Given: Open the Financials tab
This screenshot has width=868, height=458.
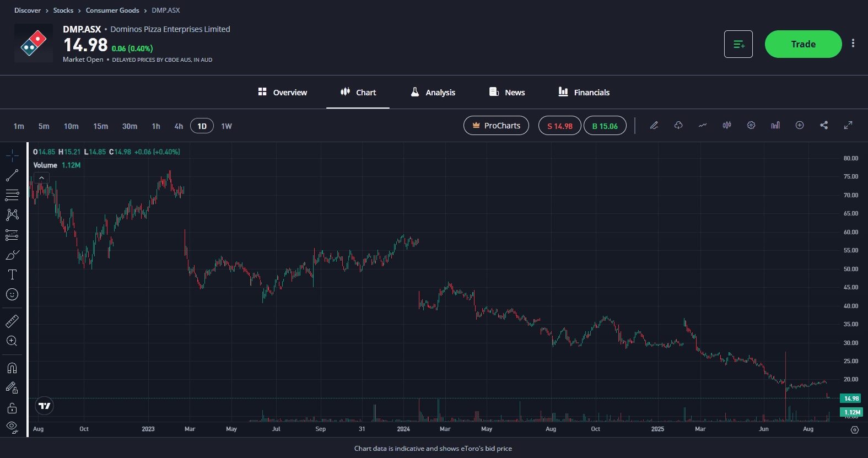Looking at the screenshot, I should pyautogui.click(x=584, y=92).
